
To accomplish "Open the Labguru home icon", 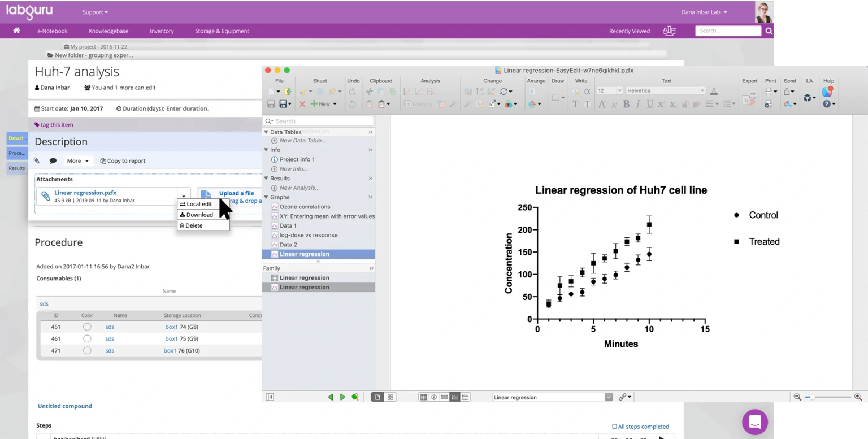I will pyautogui.click(x=16, y=31).
